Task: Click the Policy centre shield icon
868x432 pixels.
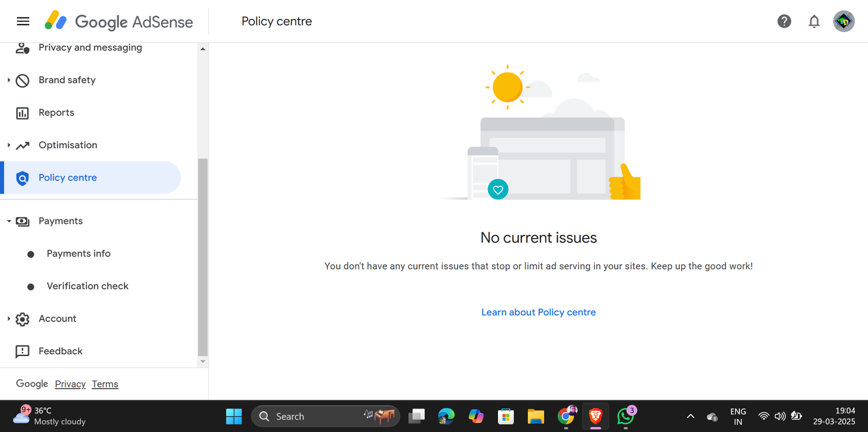Action: [x=22, y=178]
